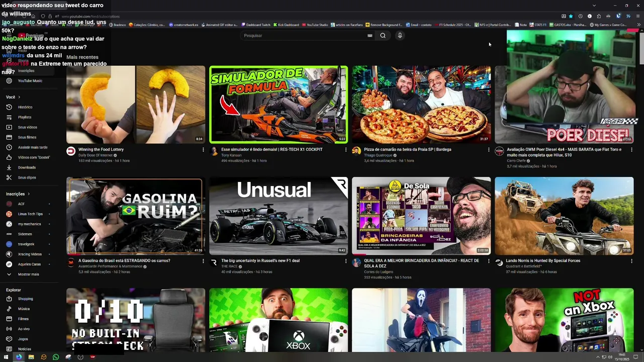Open Thiago Quatroque channel avatar
Screen dimensions: 644x362
[x=356, y=151]
